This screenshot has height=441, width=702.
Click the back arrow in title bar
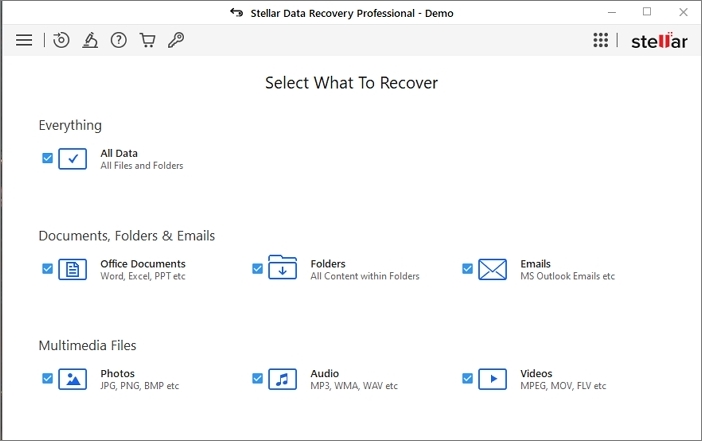click(x=236, y=13)
